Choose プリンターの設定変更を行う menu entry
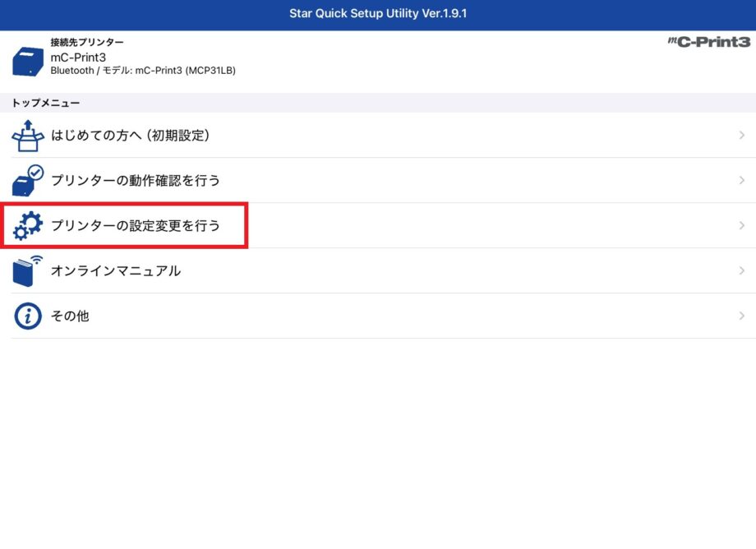The width and height of the screenshot is (756, 549). 136,225
